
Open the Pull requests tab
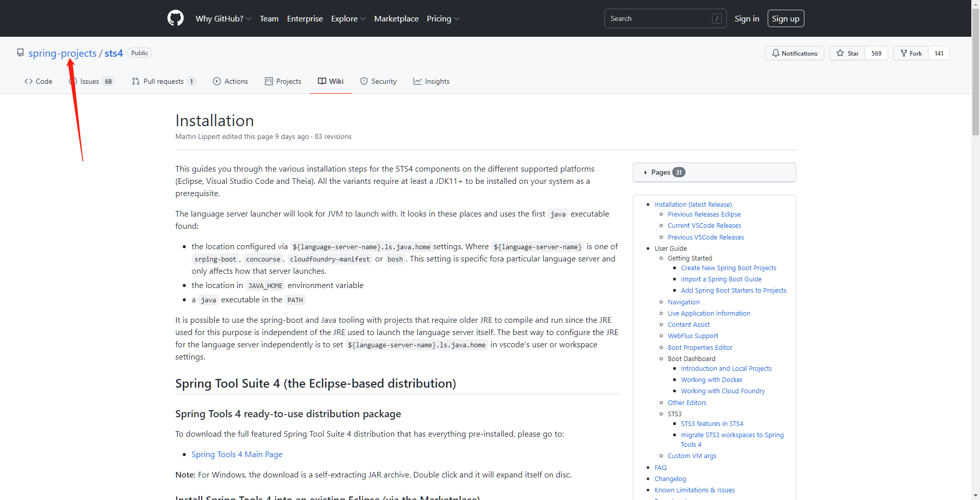click(163, 81)
